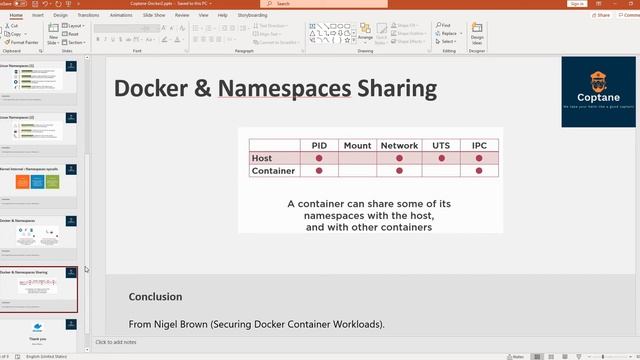Screen dimensions: 640x360
Task: Open the Clipboard pane launcher
Action: (40, 51)
